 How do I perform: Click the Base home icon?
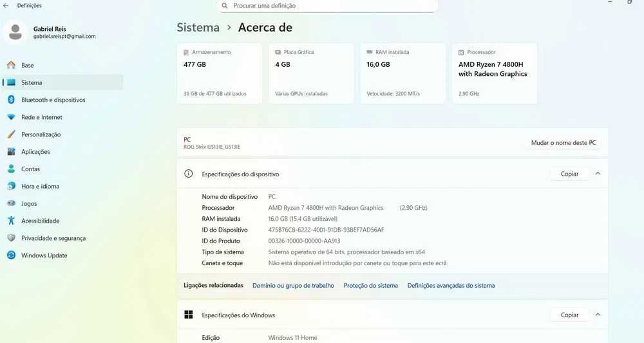[x=11, y=65]
